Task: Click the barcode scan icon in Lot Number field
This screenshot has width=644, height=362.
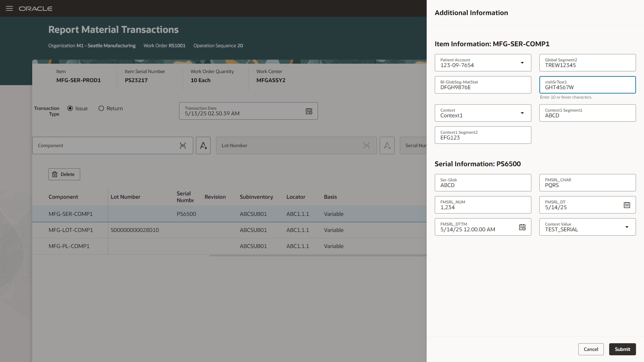Action: (x=366, y=145)
